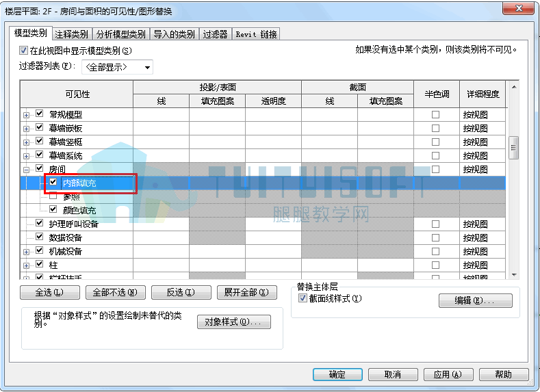
Task: Toggle 在此视图中显示模型类别 checkbox
Action: [23, 51]
